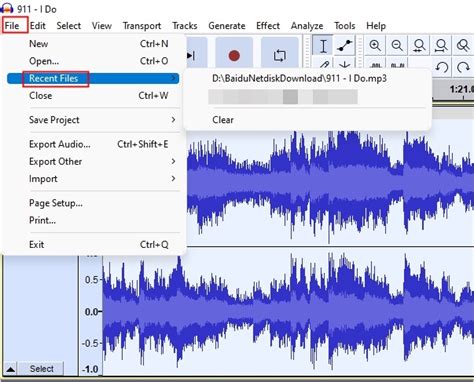This screenshot has width=474, height=382.
Task: Click Clear in the Recent Files submenu
Action: click(223, 120)
